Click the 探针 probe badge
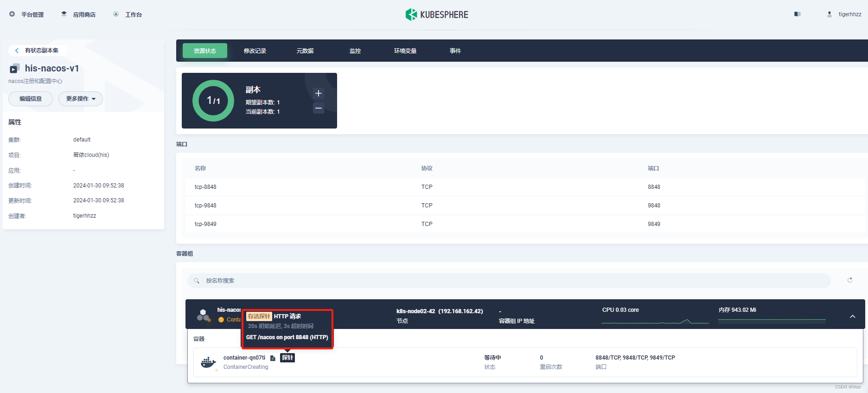Image resolution: width=868 pixels, height=393 pixels. tap(287, 358)
